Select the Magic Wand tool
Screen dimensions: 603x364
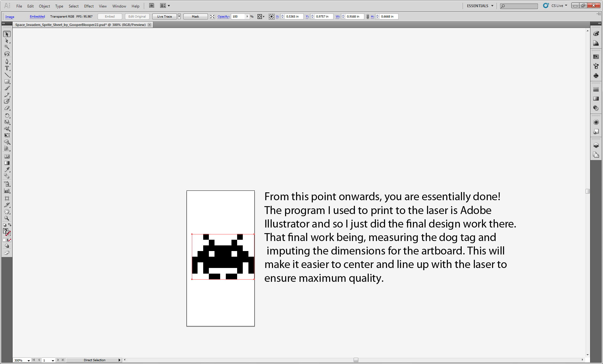(x=7, y=47)
